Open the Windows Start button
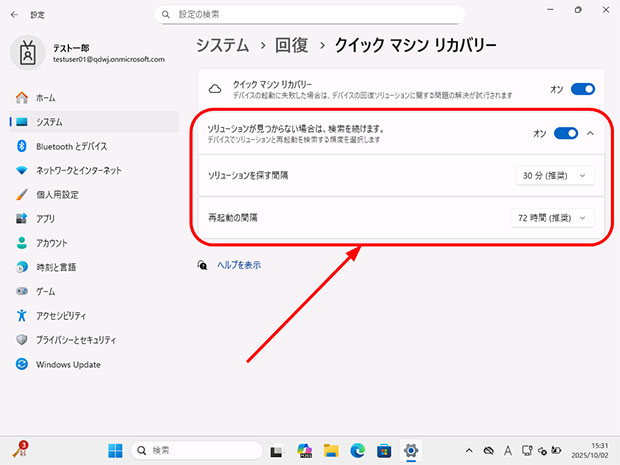 115,450
